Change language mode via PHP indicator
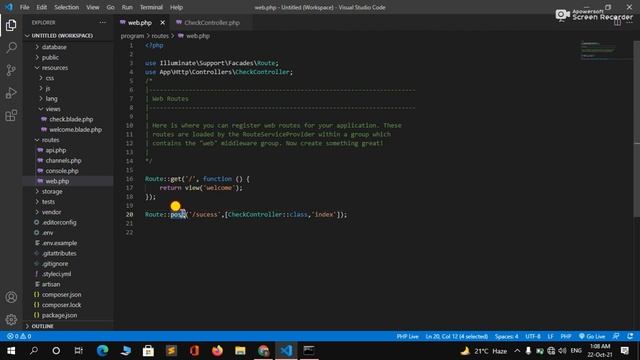Image resolution: width=640 pixels, height=360 pixels. point(566,336)
